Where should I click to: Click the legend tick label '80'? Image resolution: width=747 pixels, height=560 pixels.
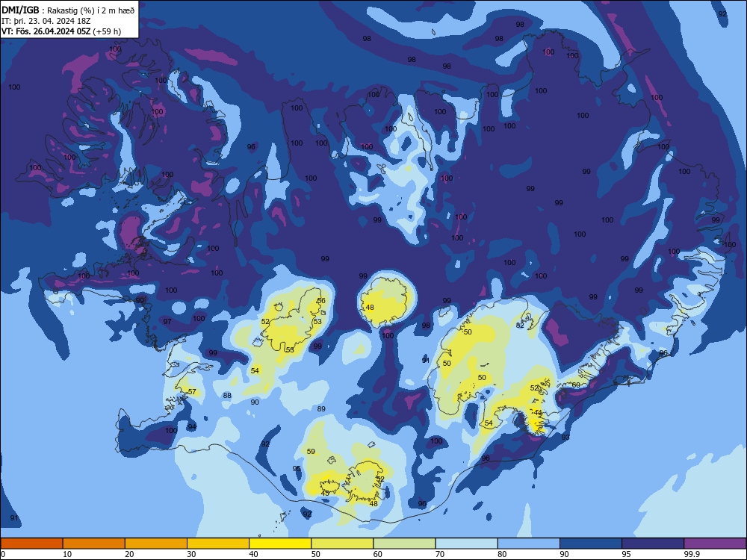(x=502, y=554)
